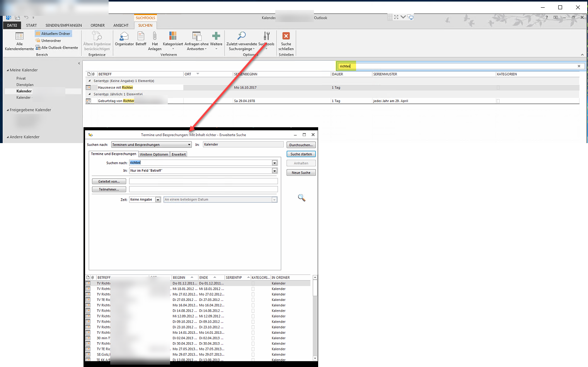The height and width of the screenshot is (367, 588).
Task: Click recurring icon of Geburtstag row
Action: (88, 101)
